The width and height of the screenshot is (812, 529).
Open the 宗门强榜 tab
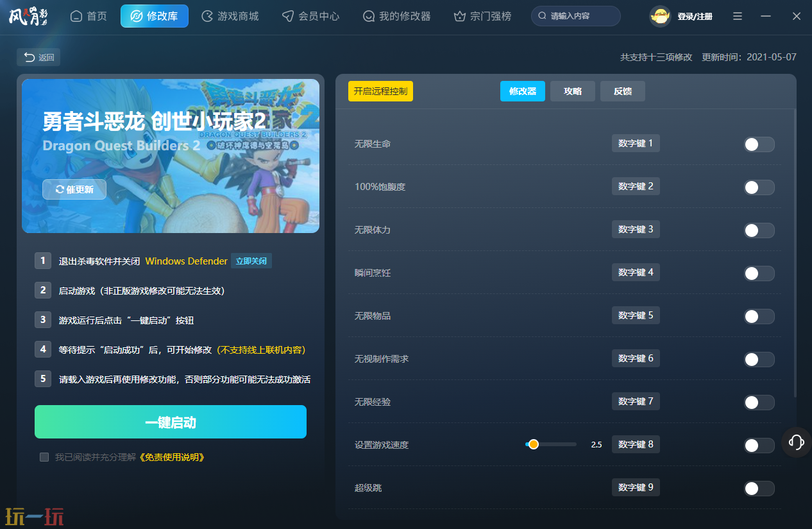[x=482, y=16]
